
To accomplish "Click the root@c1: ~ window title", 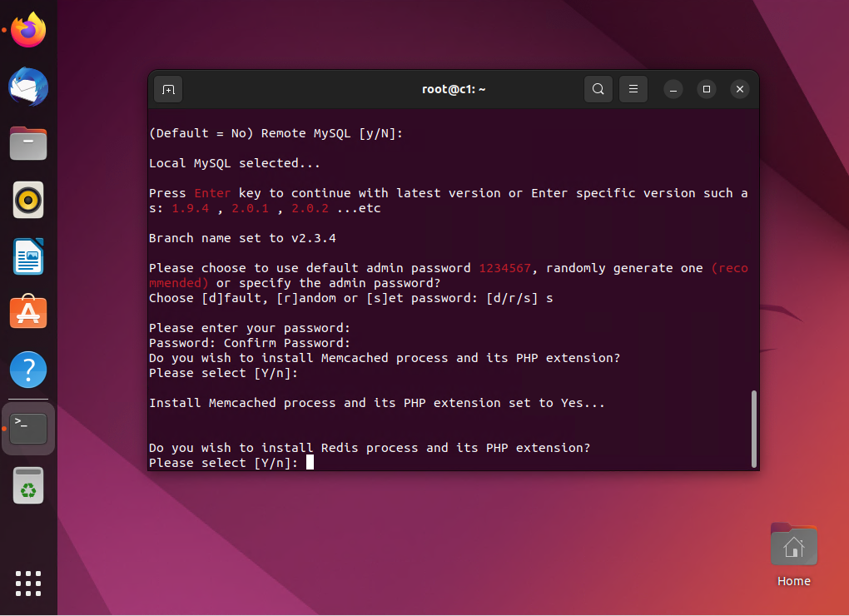I will pyautogui.click(x=454, y=89).
